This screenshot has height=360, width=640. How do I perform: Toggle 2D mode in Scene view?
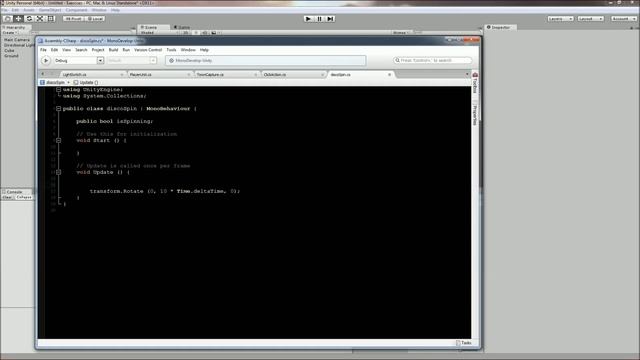(x=186, y=33)
